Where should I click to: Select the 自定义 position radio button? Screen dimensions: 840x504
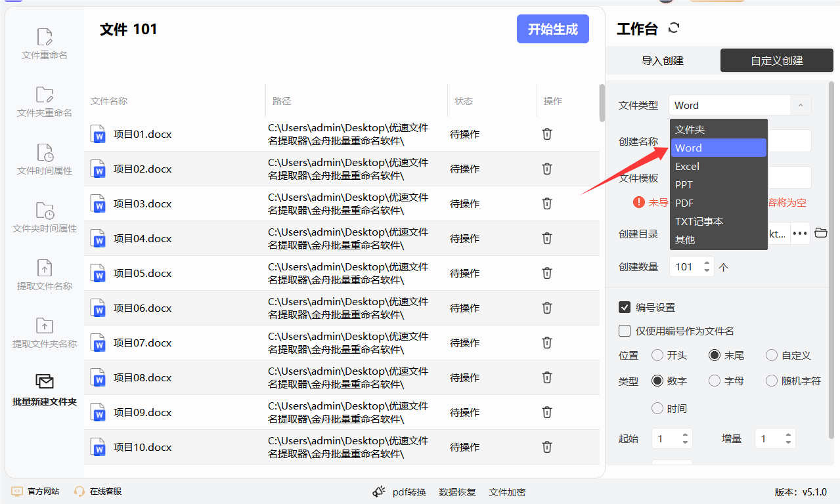772,355
